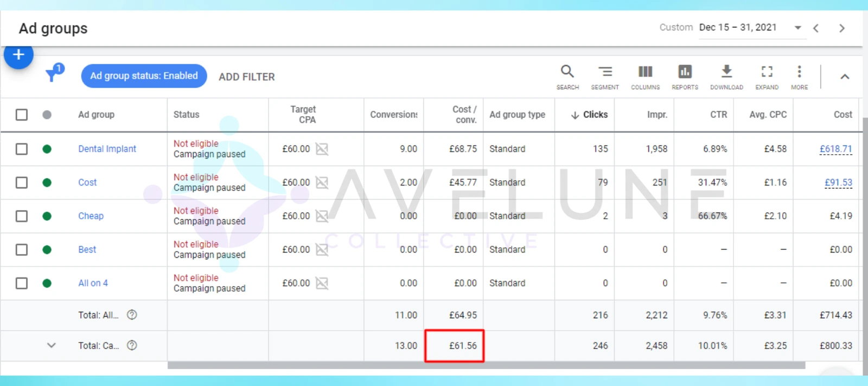Tick the Cost row checkbox
This screenshot has width=868, height=386.
click(22, 182)
